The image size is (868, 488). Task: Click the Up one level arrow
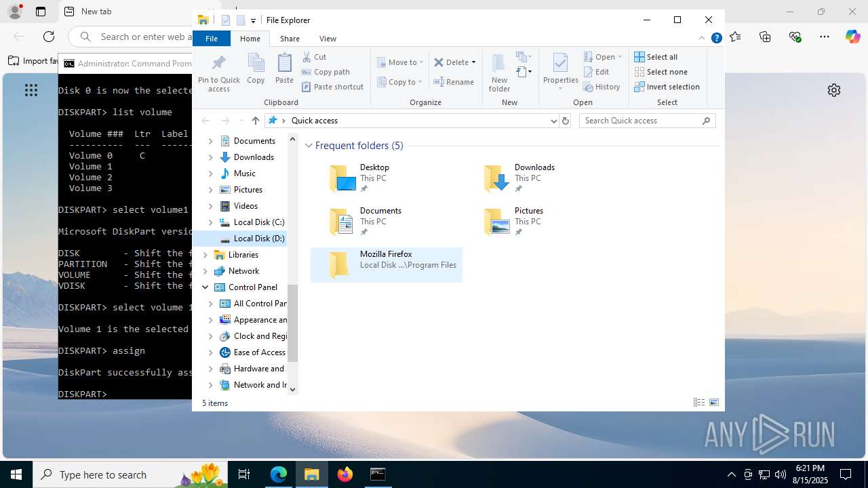(255, 121)
